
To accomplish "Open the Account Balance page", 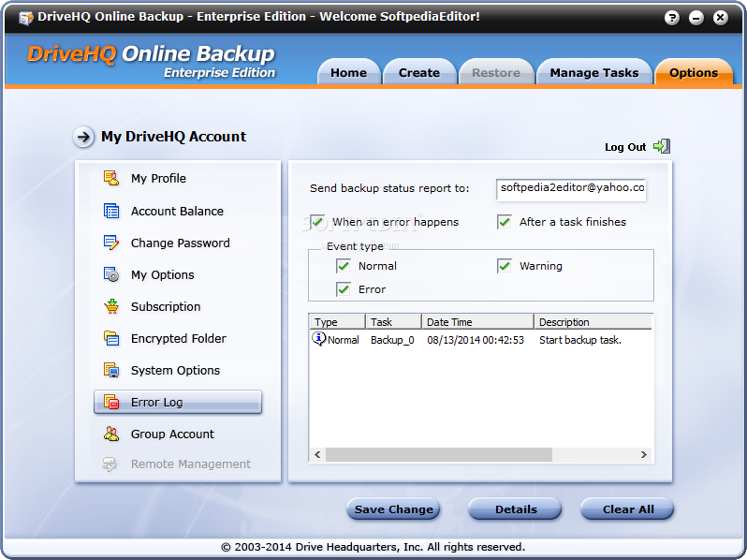I will tap(177, 211).
